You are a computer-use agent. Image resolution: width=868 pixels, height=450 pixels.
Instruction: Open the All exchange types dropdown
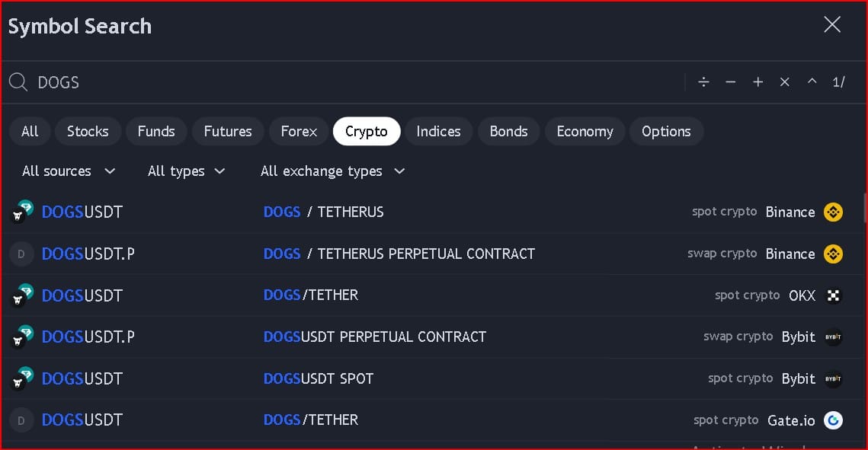(x=332, y=171)
